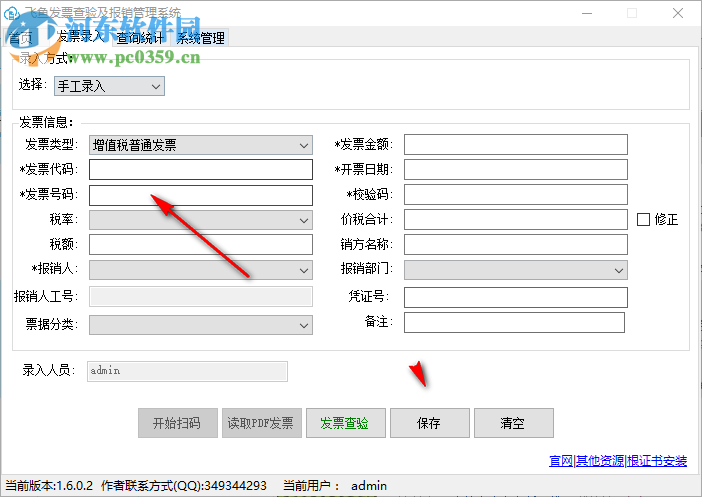Expand the 手工录入 entry method dropdown

[109, 86]
